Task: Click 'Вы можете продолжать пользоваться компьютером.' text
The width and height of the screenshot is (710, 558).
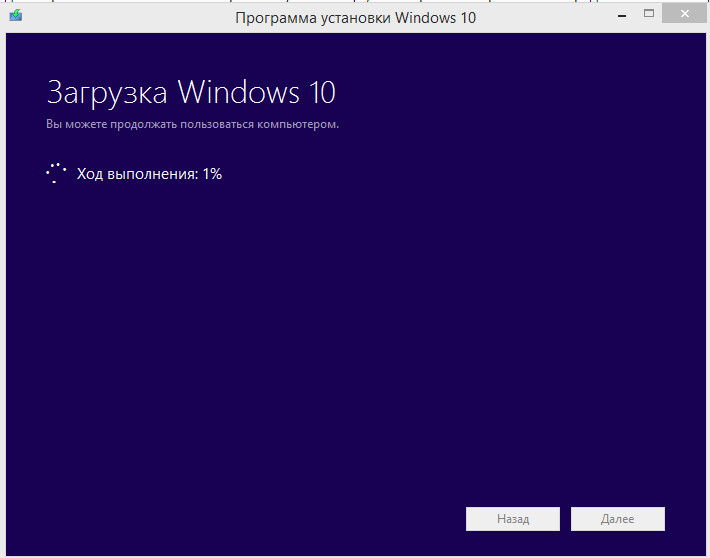Action: pyautogui.click(x=192, y=124)
